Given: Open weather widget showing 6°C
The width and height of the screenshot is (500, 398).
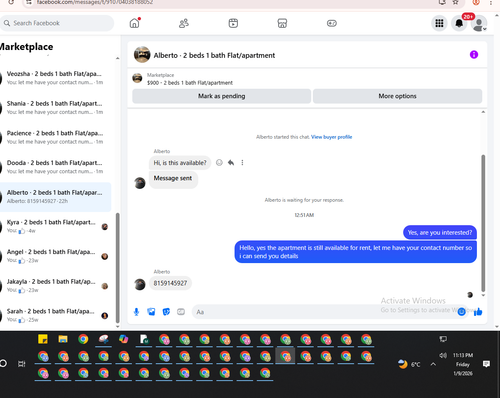Looking at the screenshot, I should tap(409, 364).
